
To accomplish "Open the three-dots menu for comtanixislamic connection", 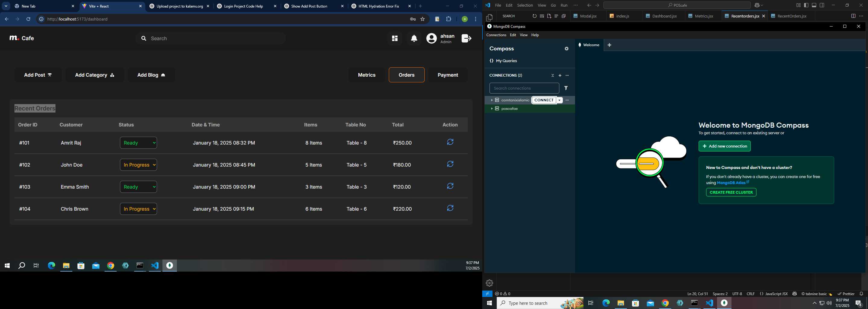I will point(567,100).
